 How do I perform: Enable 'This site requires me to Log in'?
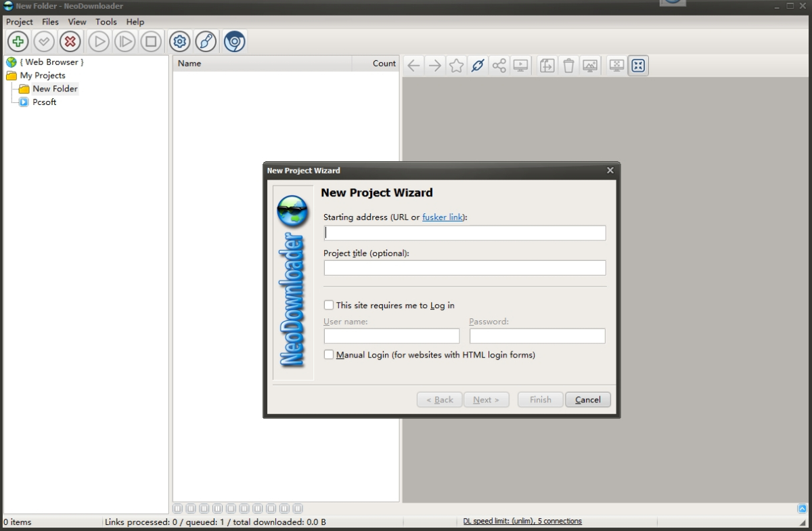point(329,305)
